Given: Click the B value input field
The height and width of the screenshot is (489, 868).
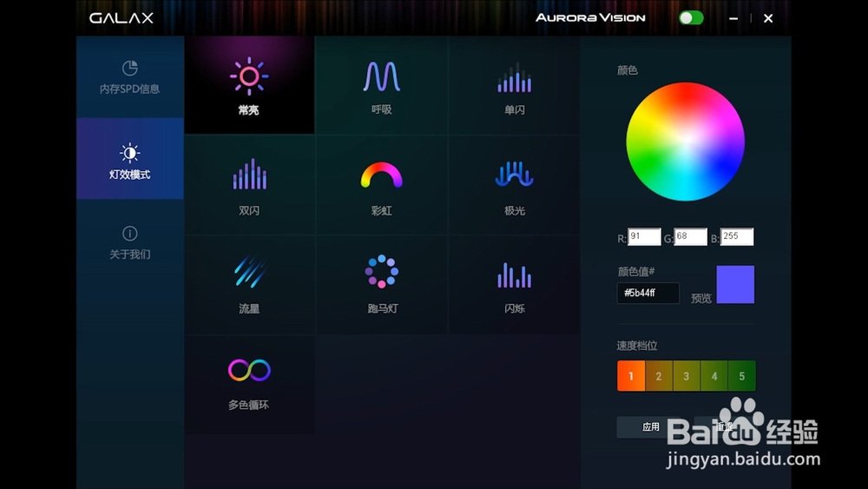Looking at the screenshot, I should pyautogui.click(x=737, y=236).
